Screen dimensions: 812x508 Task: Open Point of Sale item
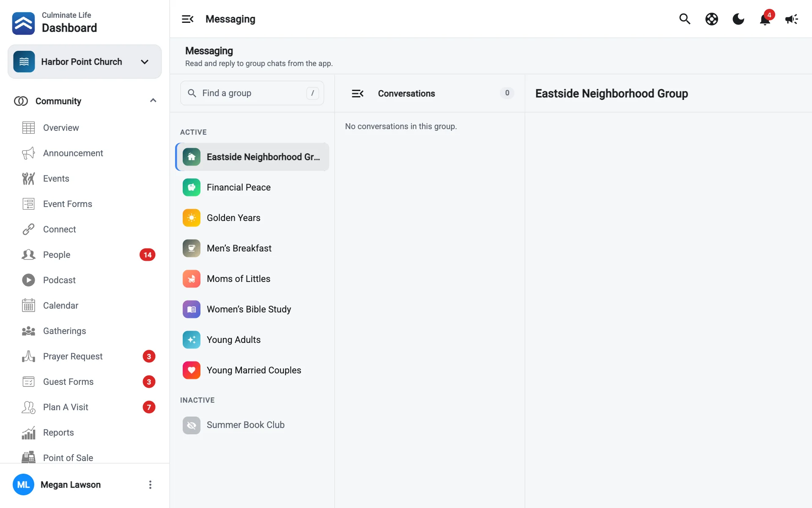pos(68,458)
